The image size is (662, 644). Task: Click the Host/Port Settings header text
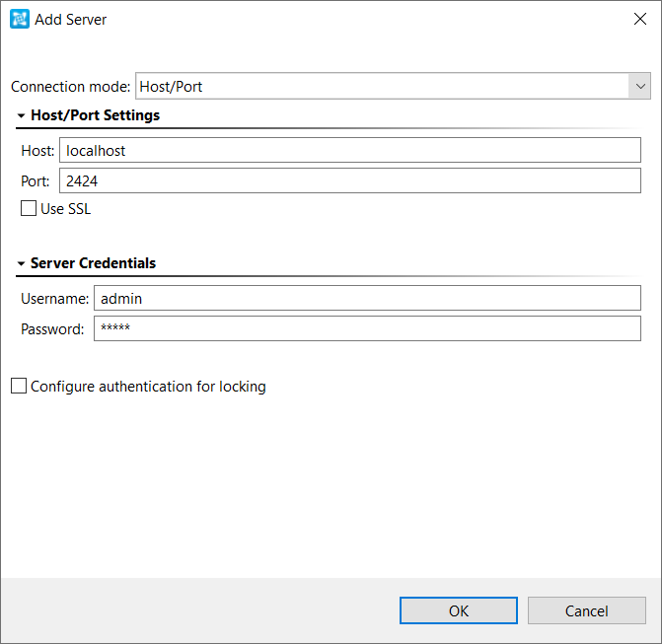point(96,115)
